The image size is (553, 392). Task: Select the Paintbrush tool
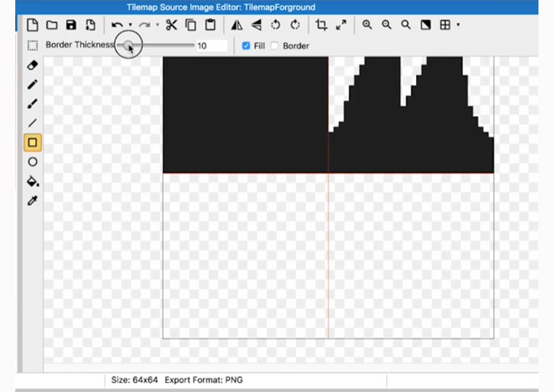point(33,104)
